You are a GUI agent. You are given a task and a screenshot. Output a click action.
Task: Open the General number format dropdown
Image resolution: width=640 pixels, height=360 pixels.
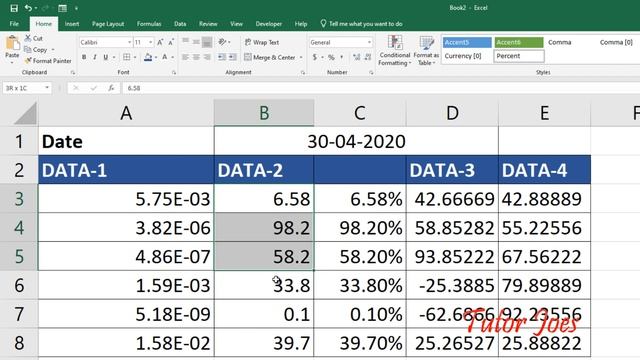tap(369, 42)
